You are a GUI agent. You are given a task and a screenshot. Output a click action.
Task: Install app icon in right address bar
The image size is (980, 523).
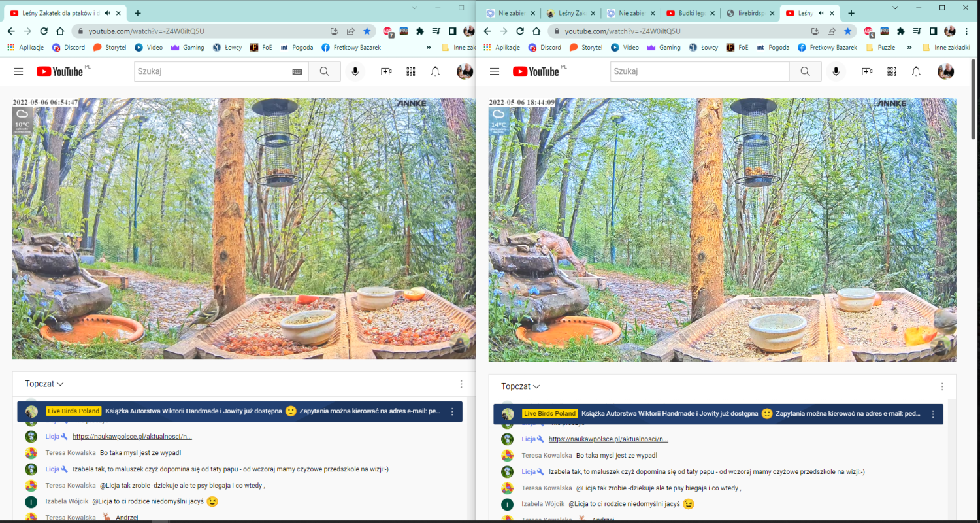click(815, 31)
